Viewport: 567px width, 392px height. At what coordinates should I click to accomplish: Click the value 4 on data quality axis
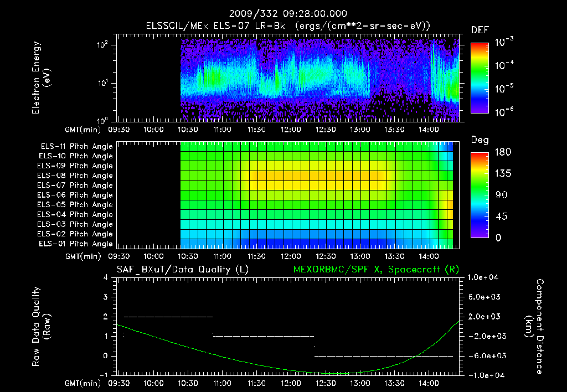tap(105, 278)
